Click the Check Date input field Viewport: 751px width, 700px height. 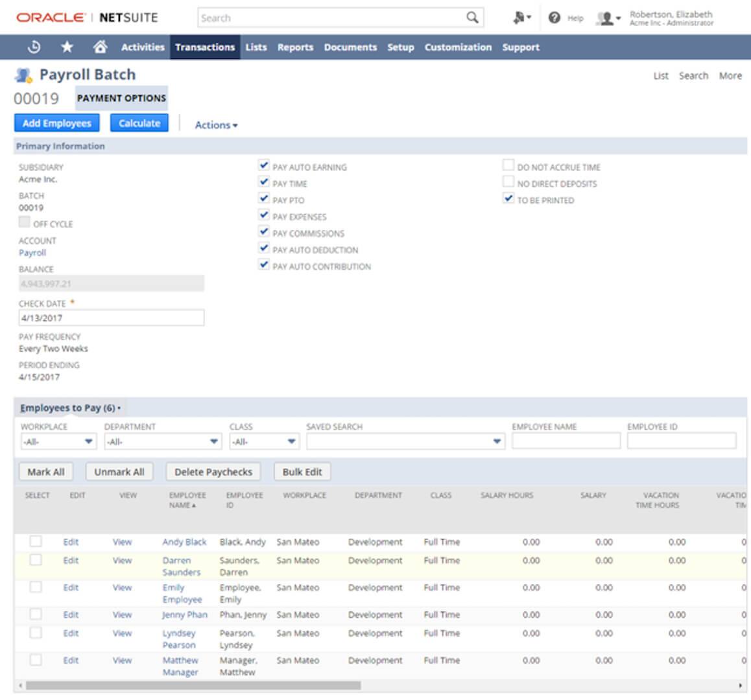(112, 318)
